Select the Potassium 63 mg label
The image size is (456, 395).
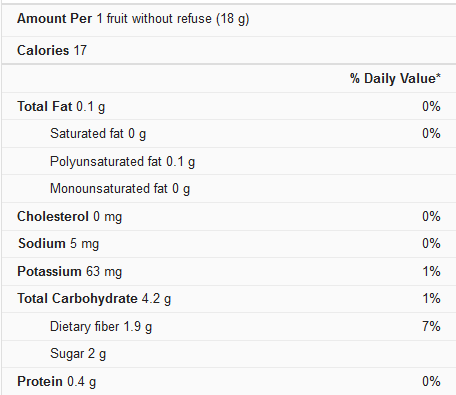point(70,272)
